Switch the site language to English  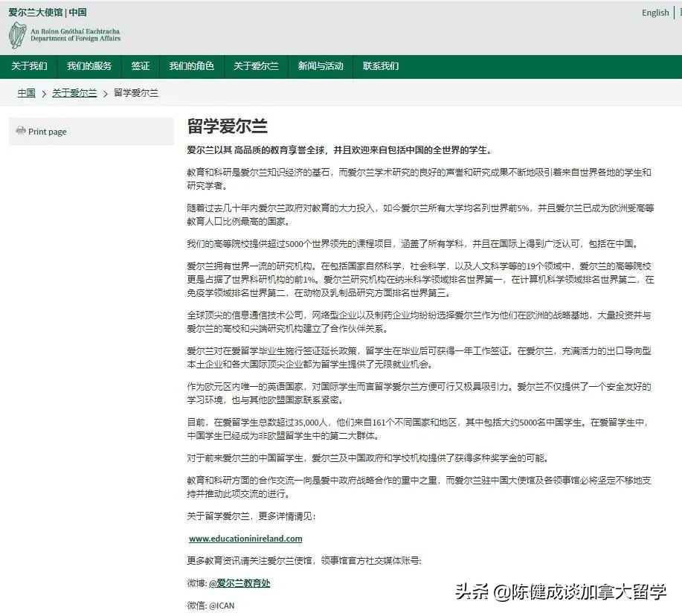click(x=654, y=13)
